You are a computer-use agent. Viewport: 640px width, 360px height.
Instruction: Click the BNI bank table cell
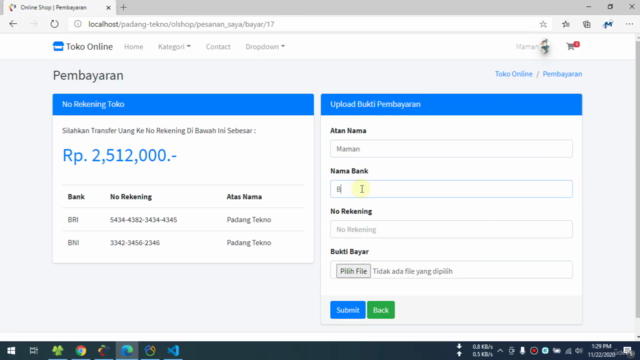coord(73,242)
